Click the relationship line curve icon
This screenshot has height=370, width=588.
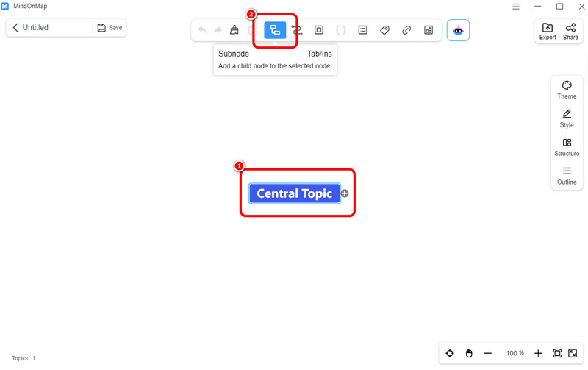coord(297,30)
